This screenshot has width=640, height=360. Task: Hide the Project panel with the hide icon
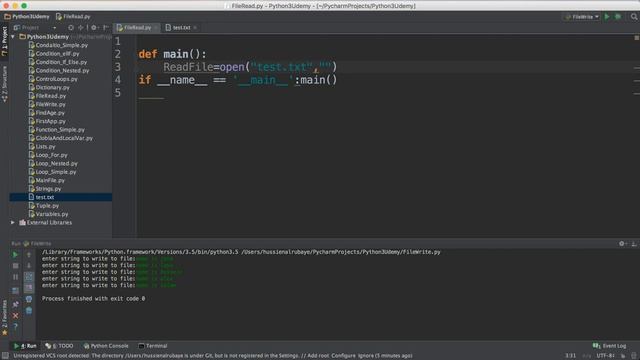coord(106,27)
